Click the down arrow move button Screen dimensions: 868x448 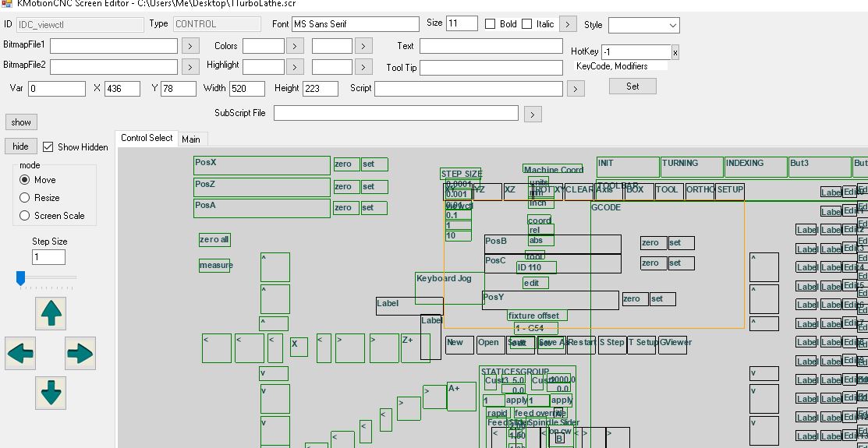coord(51,393)
